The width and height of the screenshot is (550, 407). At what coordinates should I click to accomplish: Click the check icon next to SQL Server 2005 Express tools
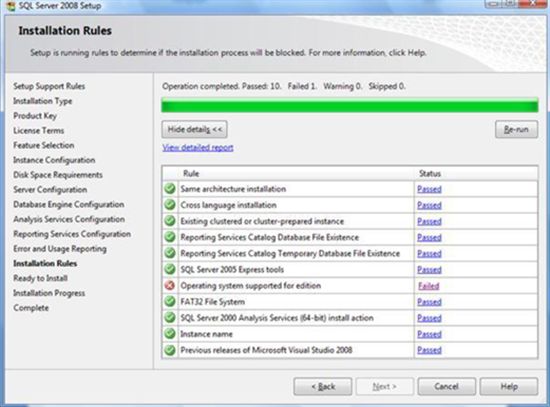click(170, 269)
